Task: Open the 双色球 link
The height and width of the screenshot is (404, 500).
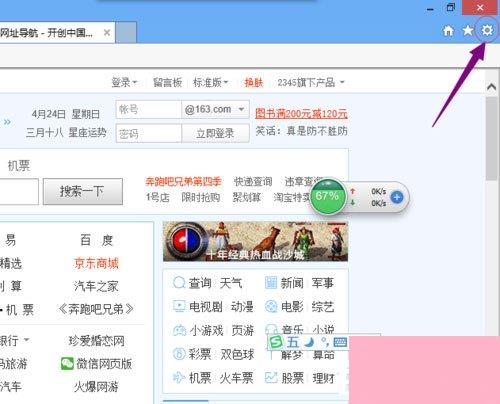Action: point(237,354)
